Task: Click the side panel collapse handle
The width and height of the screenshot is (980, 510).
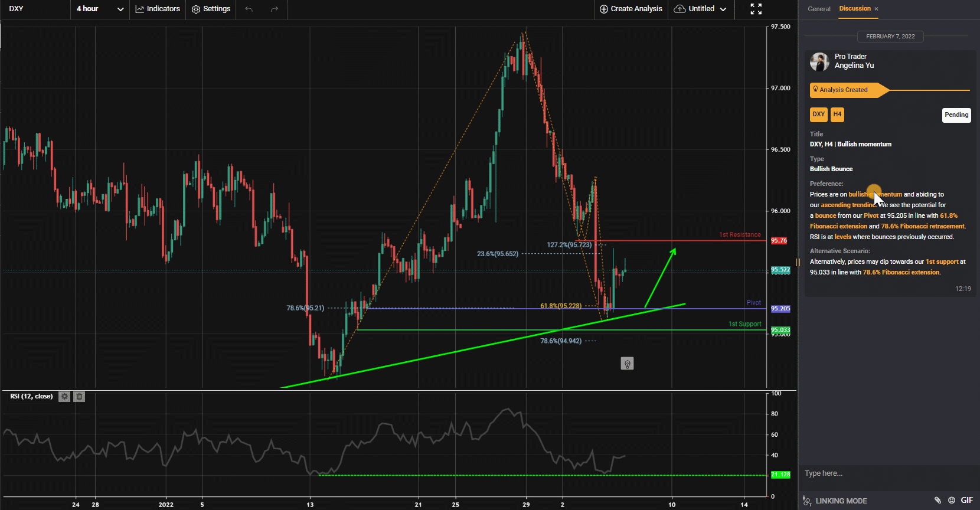Action: [x=798, y=262]
